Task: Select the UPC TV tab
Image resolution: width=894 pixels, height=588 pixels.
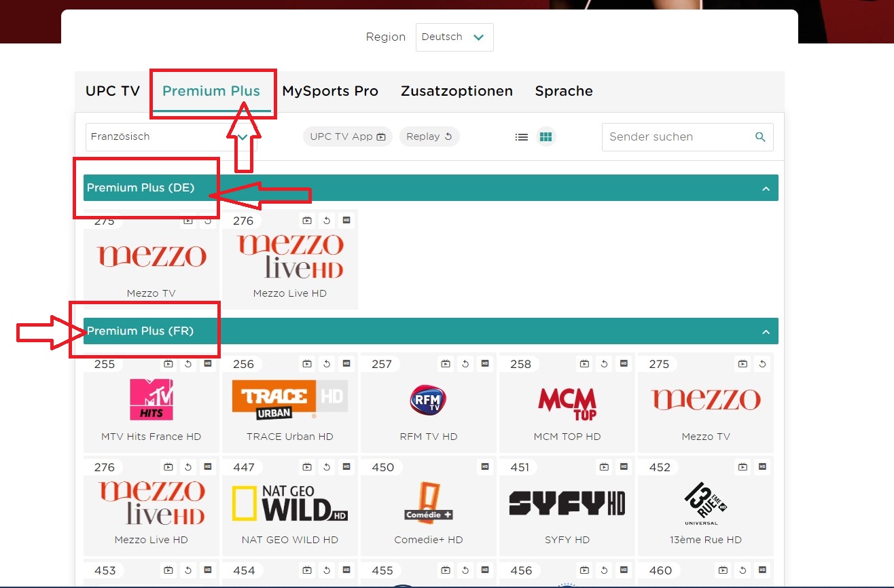Action: [x=113, y=91]
